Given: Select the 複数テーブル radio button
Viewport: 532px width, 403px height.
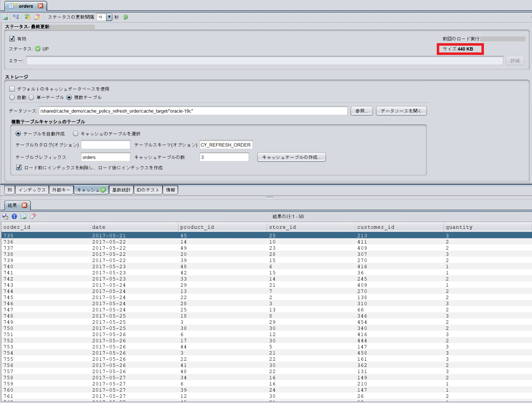Looking at the screenshot, I should click(x=69, y=97).
